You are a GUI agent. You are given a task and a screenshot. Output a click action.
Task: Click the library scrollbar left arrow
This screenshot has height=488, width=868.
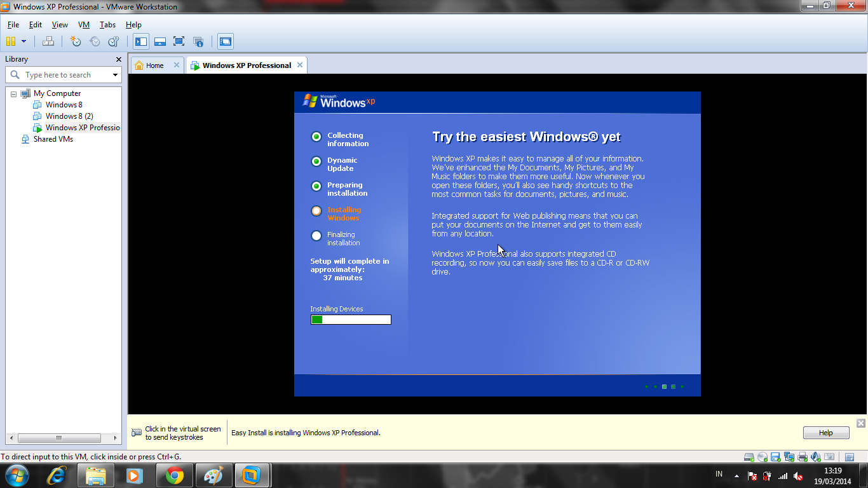(13, 438)
